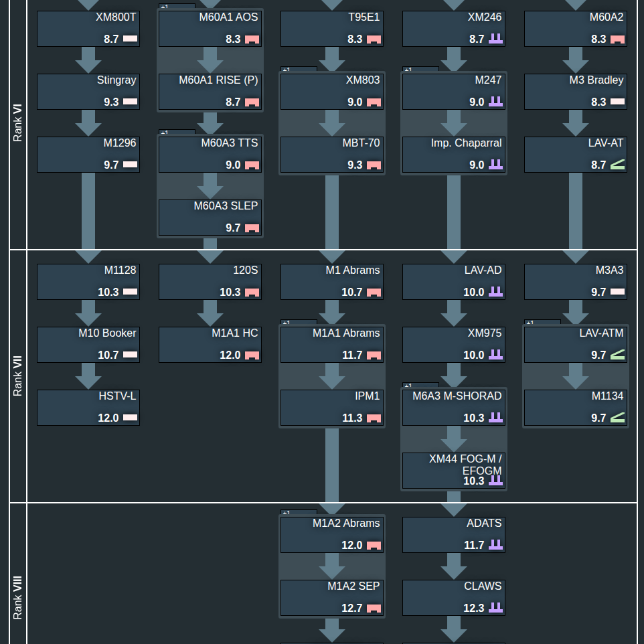
Task: Choose the M3 Bradley vehicle card
Action: click(576, 91)
